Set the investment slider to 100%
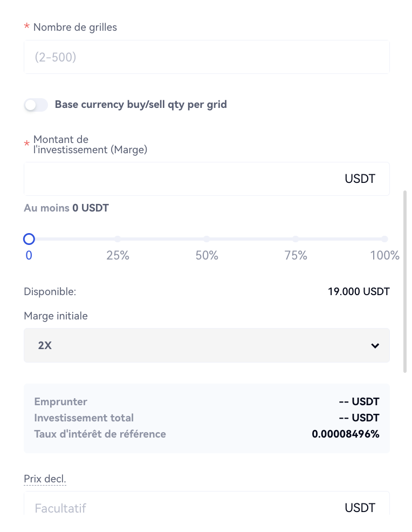The image size is (412, 532). coord(384,239)
